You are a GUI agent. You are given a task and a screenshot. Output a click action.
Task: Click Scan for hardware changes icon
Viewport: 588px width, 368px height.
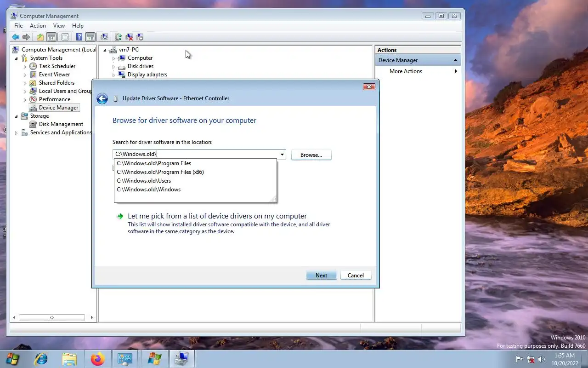(x=104, y=37)
